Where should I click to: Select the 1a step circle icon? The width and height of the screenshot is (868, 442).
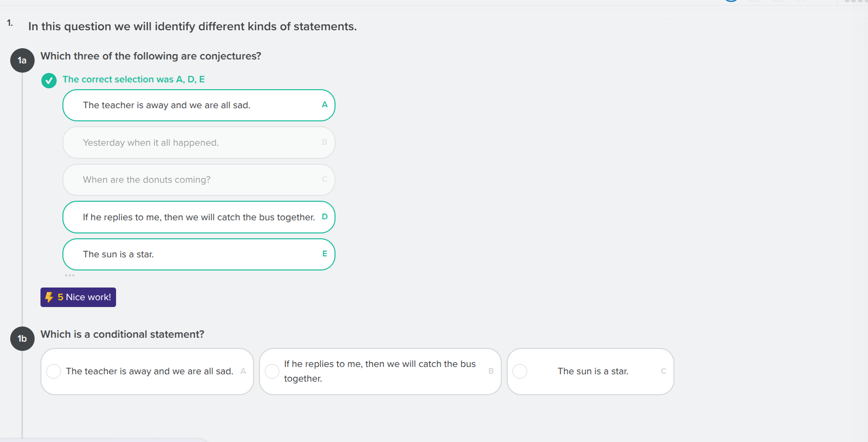click(22, 60)
